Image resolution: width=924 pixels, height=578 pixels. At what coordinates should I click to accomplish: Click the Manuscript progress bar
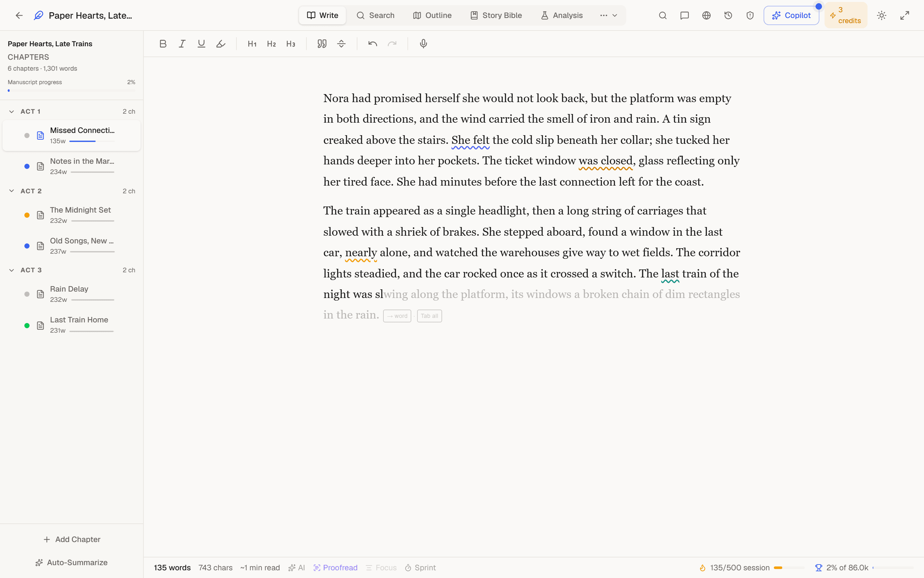pos(72,91)
